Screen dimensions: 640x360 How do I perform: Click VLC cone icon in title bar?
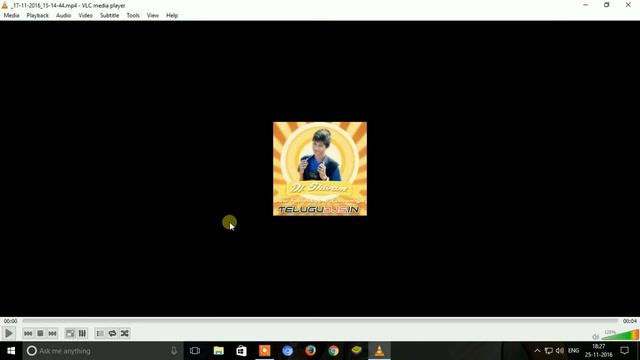click(4, 5)
